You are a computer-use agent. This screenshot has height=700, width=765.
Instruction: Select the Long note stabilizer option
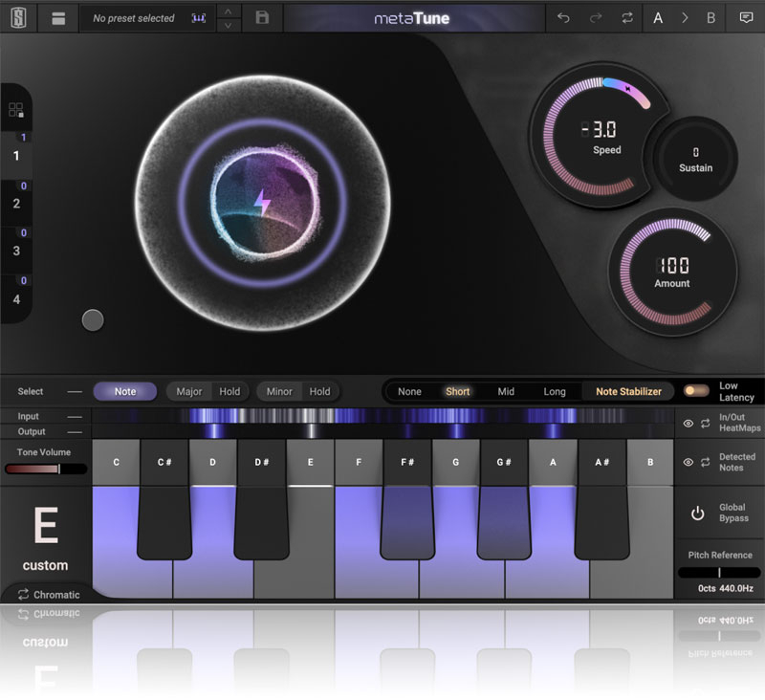click(x=555, y=391)
